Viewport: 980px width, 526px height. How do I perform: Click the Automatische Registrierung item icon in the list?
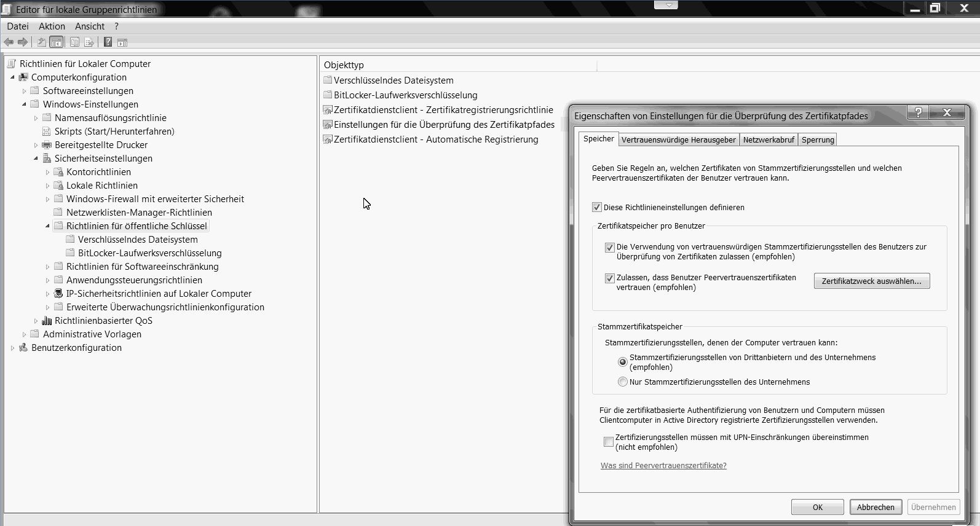(328, 139)
